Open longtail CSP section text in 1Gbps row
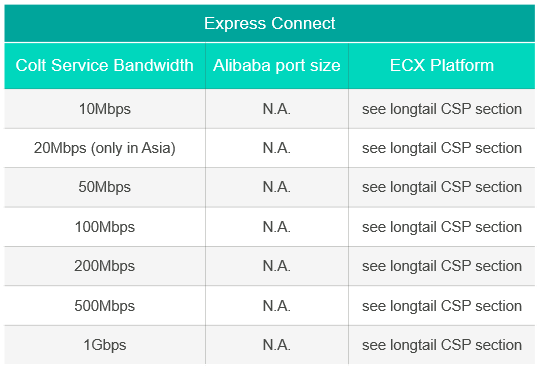Screen dimensions: 544x371 [x=442, y=345]
